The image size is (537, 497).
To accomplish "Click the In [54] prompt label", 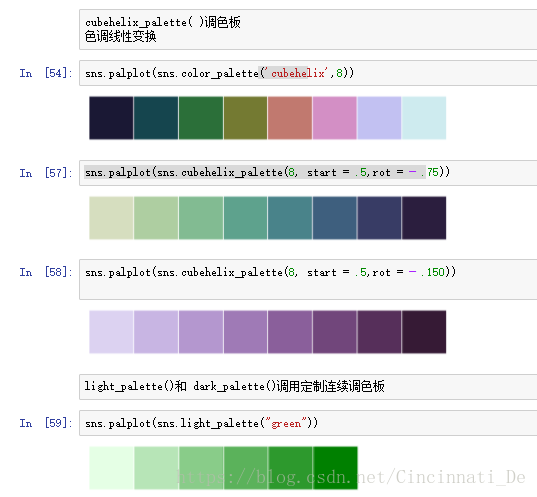I will pyautogui.click(x=46, y=73).
